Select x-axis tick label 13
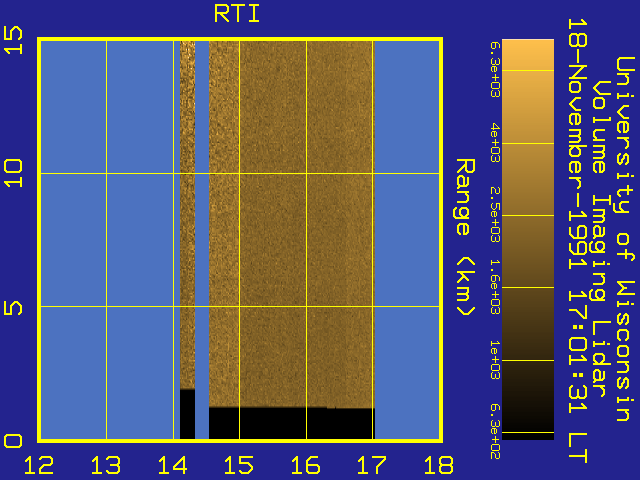 106,465
